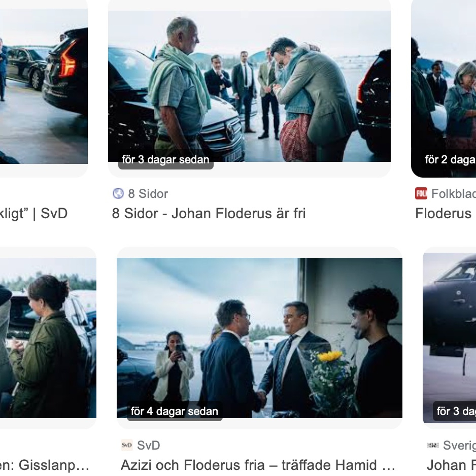476x476 pixels.
Task: Open '8 Sidor - Johan Floderus är fri' title
Action: point(209,213)
